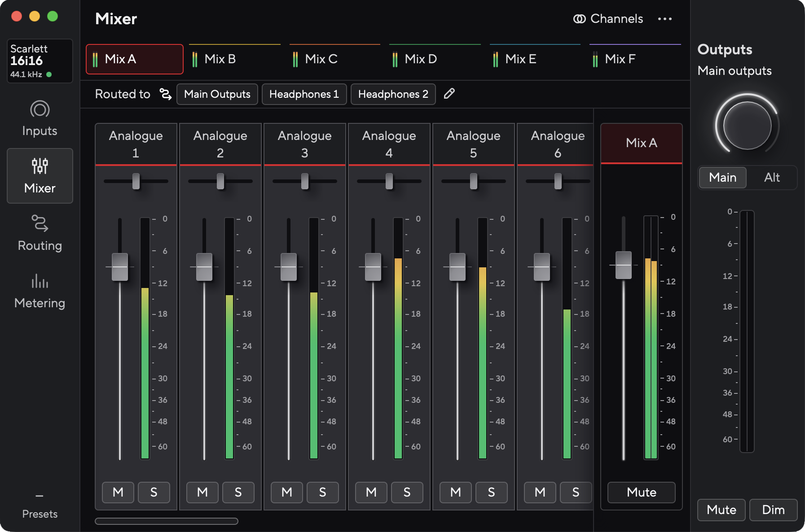The height and width of the screenshot is (532, 805).
Task: Solo Analogue 6 channel
Action: [576, 493]
